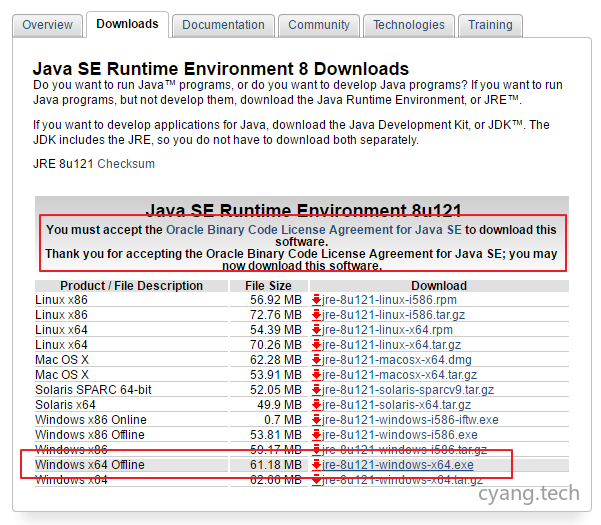
Task: Click the active Downloads tab
Action: [x=127, y=24]
